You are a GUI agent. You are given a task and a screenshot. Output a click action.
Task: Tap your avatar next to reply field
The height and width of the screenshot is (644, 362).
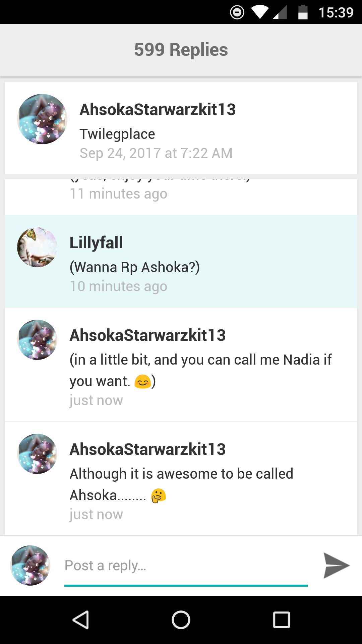click(30, 566)
